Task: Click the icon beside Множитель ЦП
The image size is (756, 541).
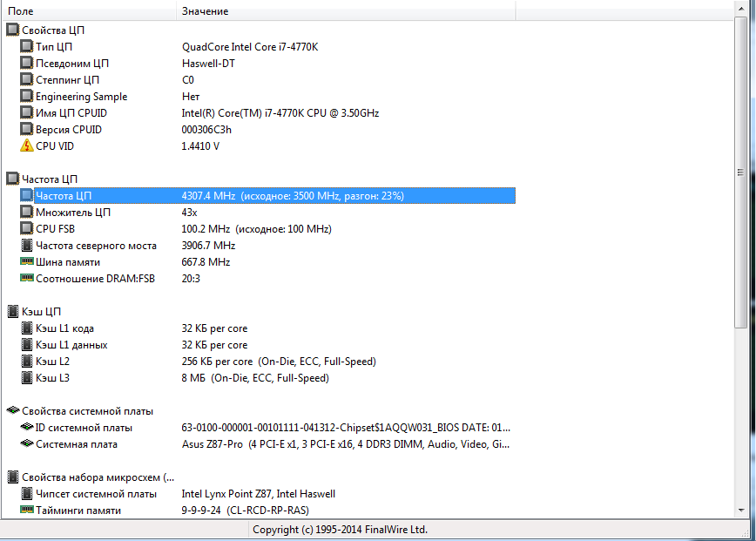Action: click(26, 212)
